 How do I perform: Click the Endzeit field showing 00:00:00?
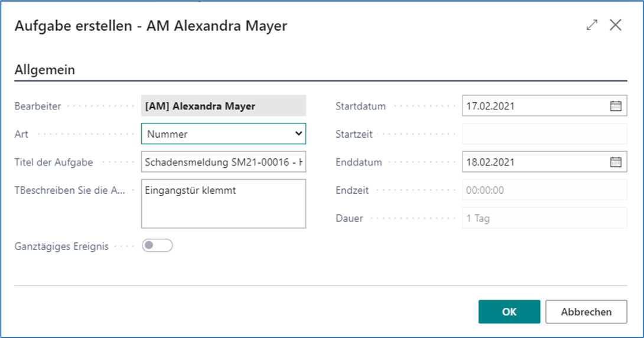point(544,190)
